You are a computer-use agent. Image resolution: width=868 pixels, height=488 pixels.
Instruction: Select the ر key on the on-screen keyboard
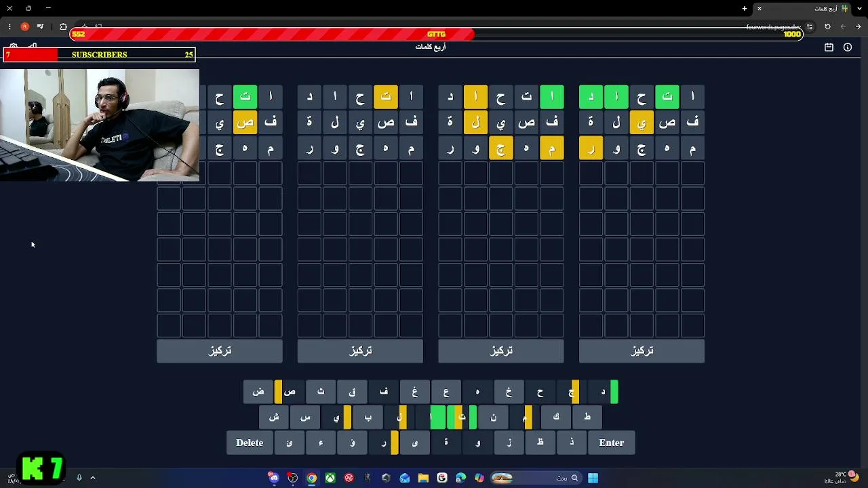pyautogui.click(x=384, y=443)
